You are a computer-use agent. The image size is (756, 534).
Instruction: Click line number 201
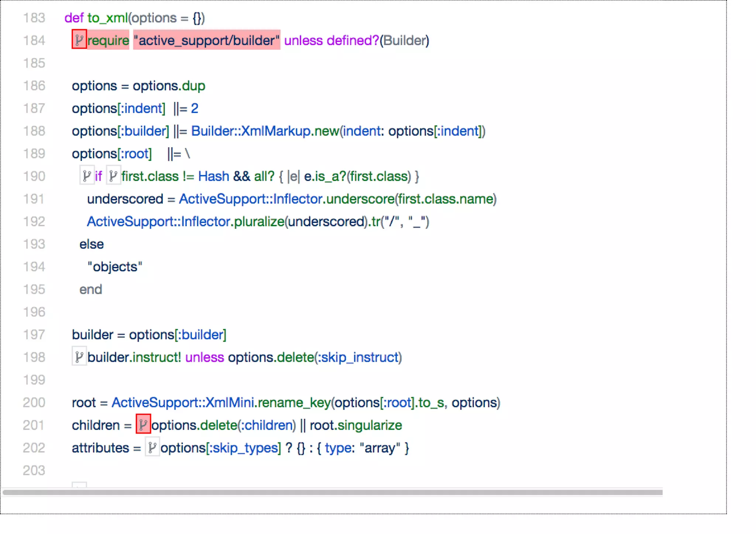[x=34, y=425]
